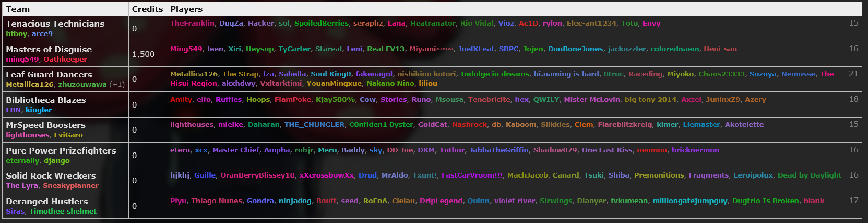Click player name nishikino kotori
Image resolution: width=868 pixels, height=223 pixels.
(426, 74)
